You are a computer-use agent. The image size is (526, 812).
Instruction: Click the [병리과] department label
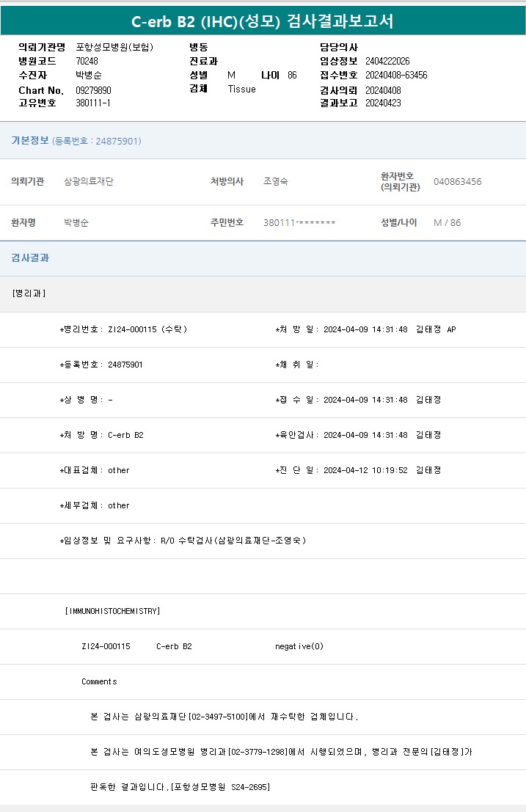click(x=29, y=293)
